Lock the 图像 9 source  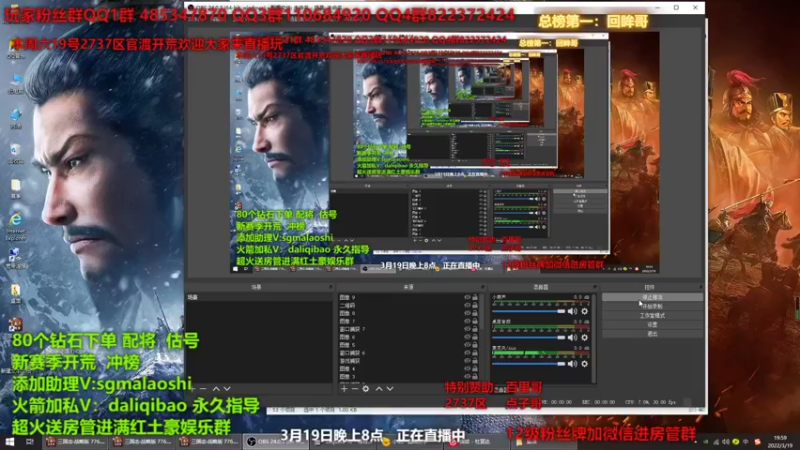pos(475,297)
